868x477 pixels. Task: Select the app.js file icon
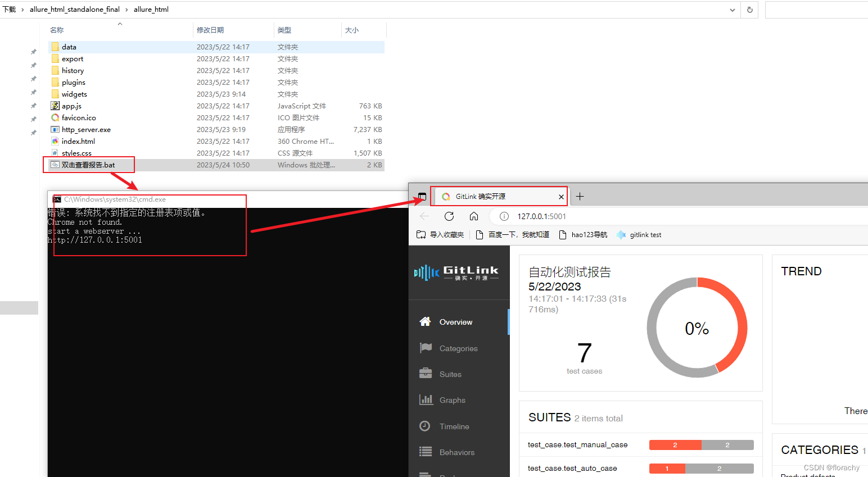point(55,106)
